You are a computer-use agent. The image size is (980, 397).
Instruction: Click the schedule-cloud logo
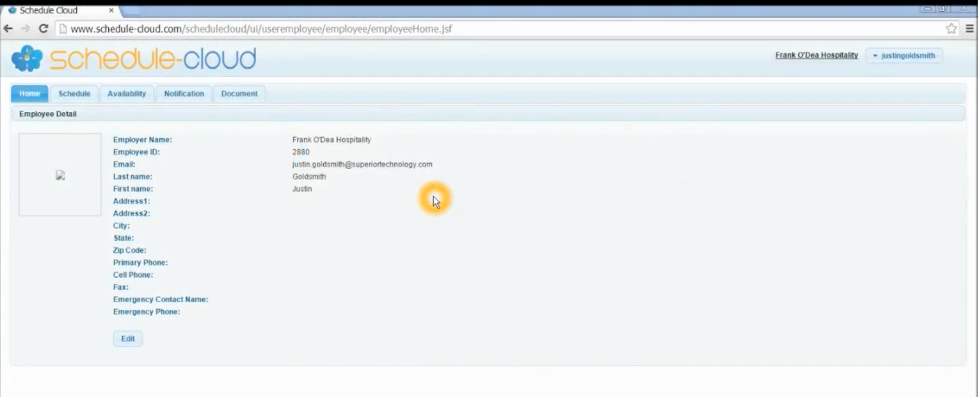(134, 59)
